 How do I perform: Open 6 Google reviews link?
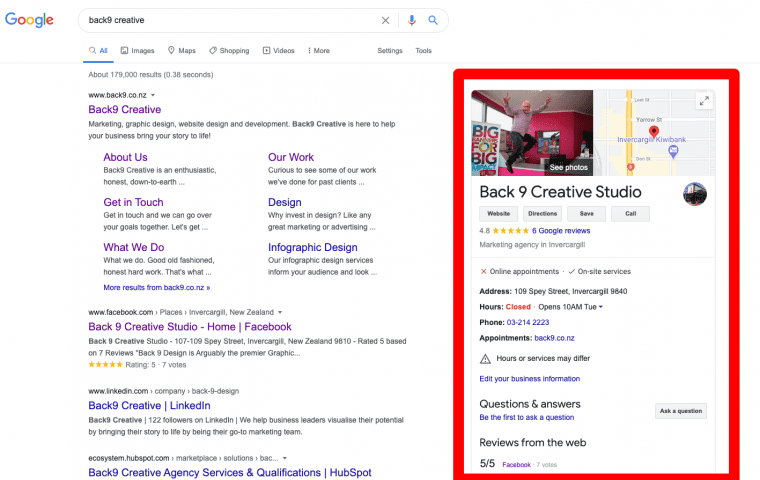561,231
